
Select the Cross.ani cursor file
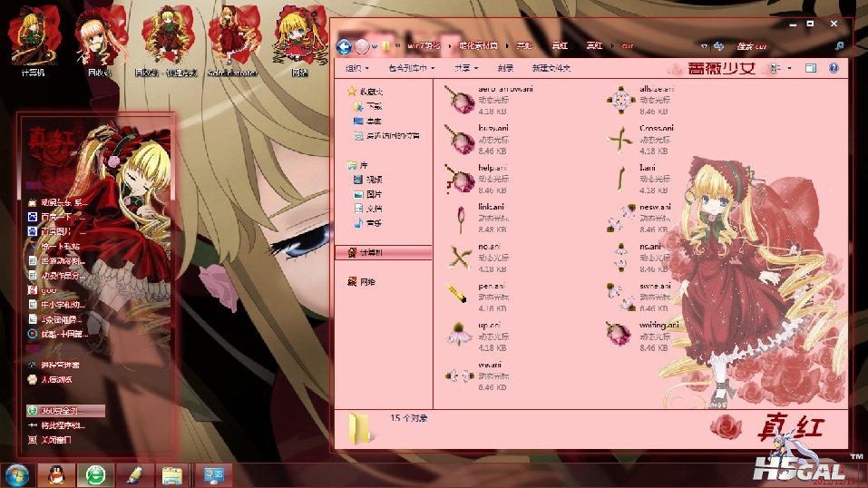pos(641,140)
